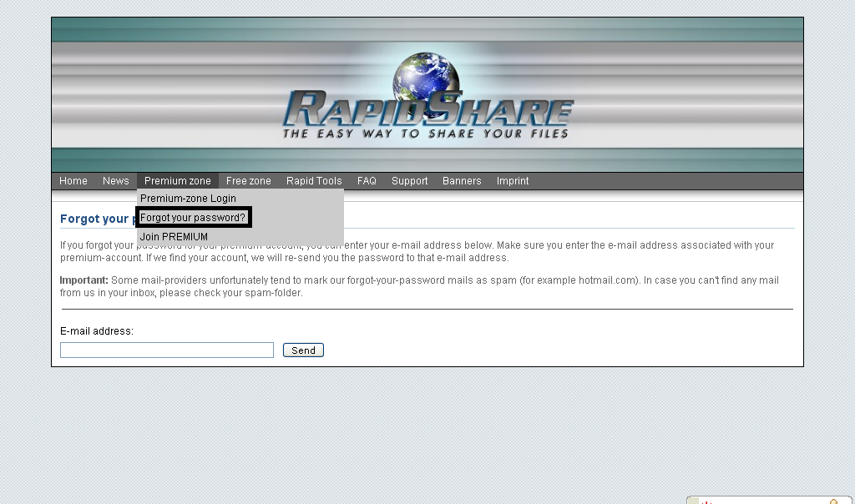This screenshot has height=504, width=855.
Task: Go to the Home page
Action: pyautogui.click(x=73, y=181)
